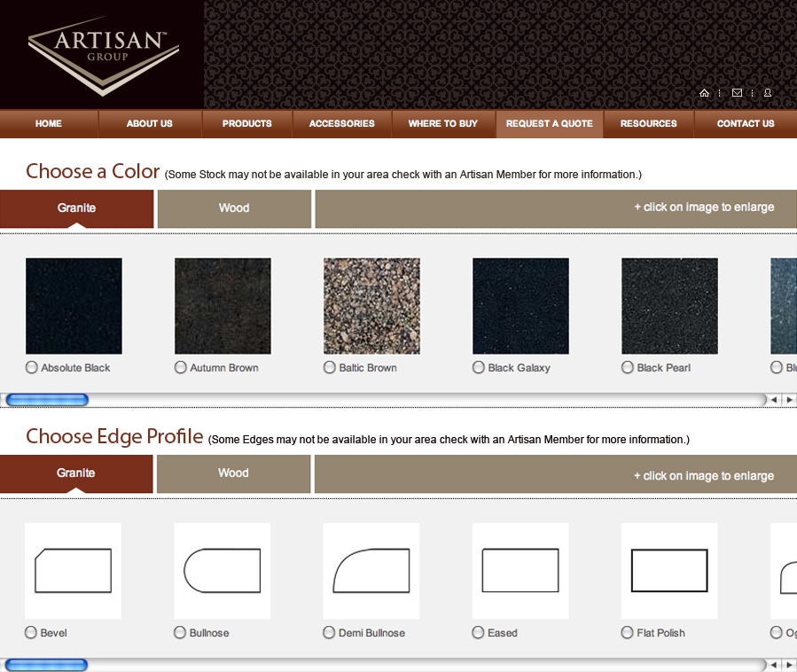Select the Autumn Brown radio button
The image size is (797, 672).
(181, 367)
